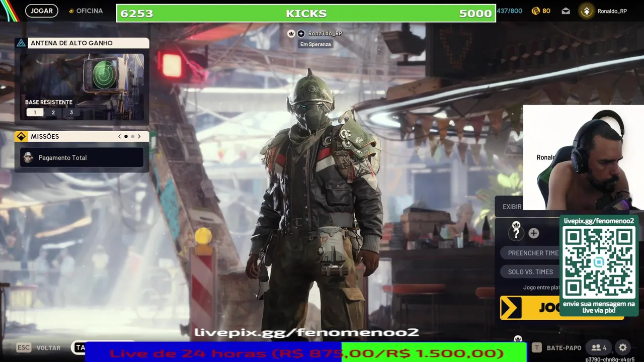Screen dimensions: 644x362
Task: Toggle SOLO VS. TIMES option
Action: [530, 272]
